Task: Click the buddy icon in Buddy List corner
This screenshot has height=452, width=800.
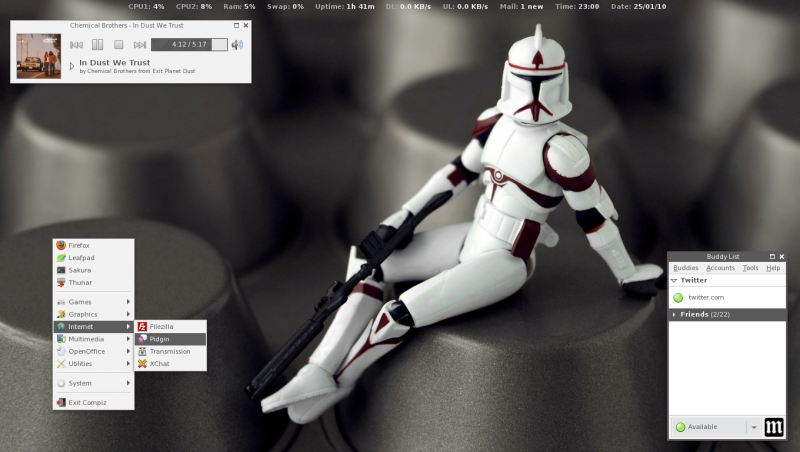Action: click(x=773, y=427)
